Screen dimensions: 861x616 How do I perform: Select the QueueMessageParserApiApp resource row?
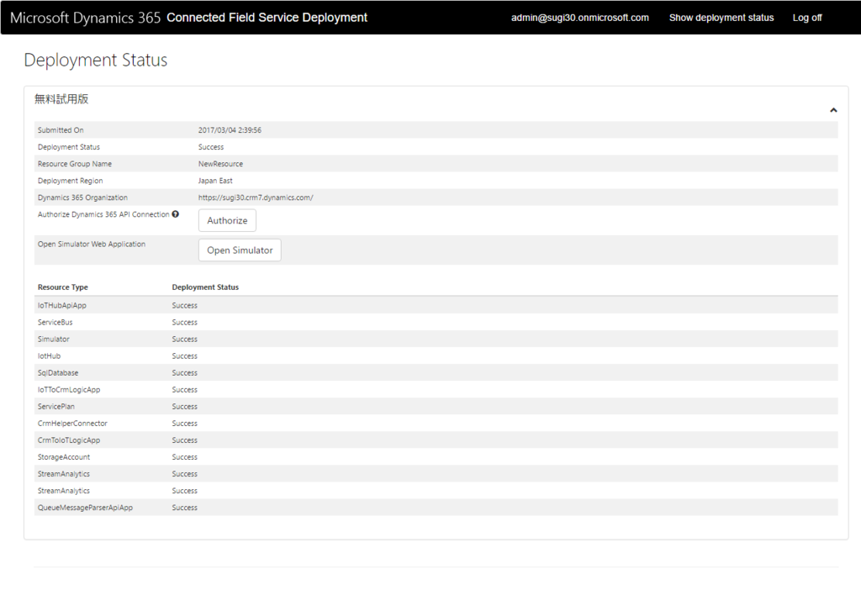click(436, 508)
